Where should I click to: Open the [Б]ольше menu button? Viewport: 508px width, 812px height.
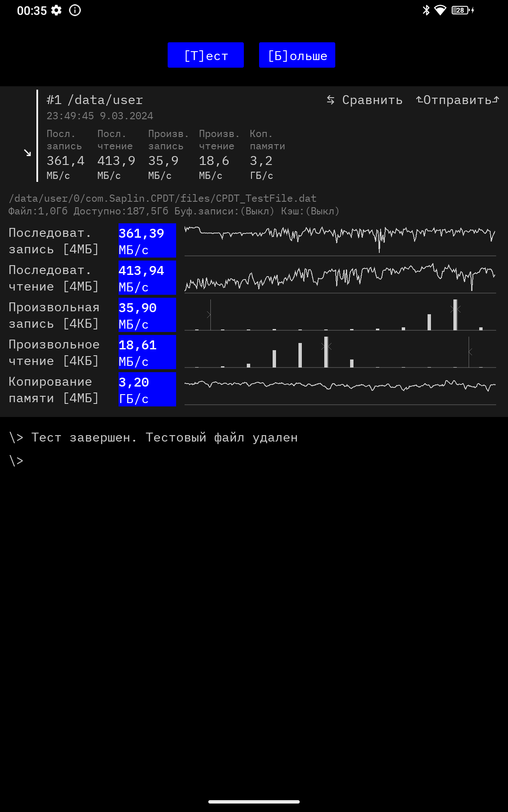point(297,55)
